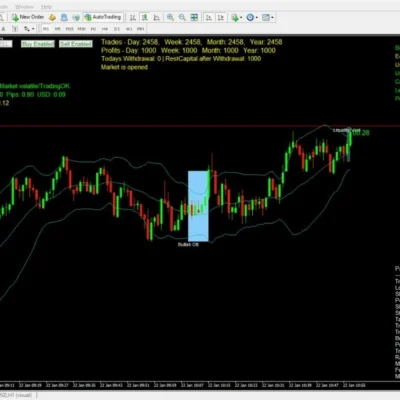This screenshot has height=400, width=400.
Task: Open the chart templates dropdown
Action: pyautogui.click(x=268, y=17)
